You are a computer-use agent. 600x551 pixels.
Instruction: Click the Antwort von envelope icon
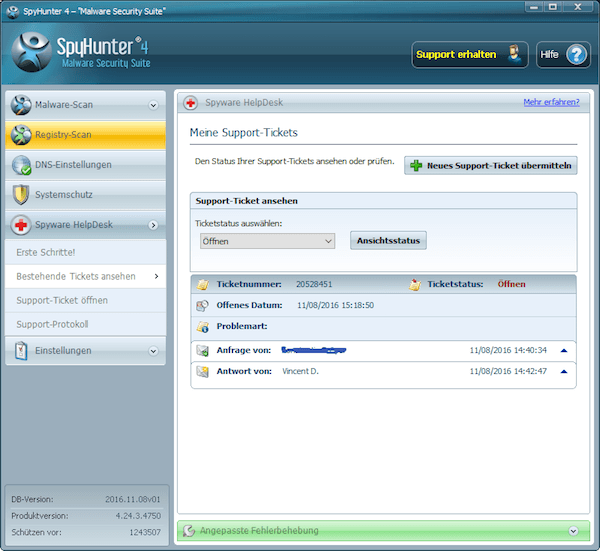pos(202,372)
